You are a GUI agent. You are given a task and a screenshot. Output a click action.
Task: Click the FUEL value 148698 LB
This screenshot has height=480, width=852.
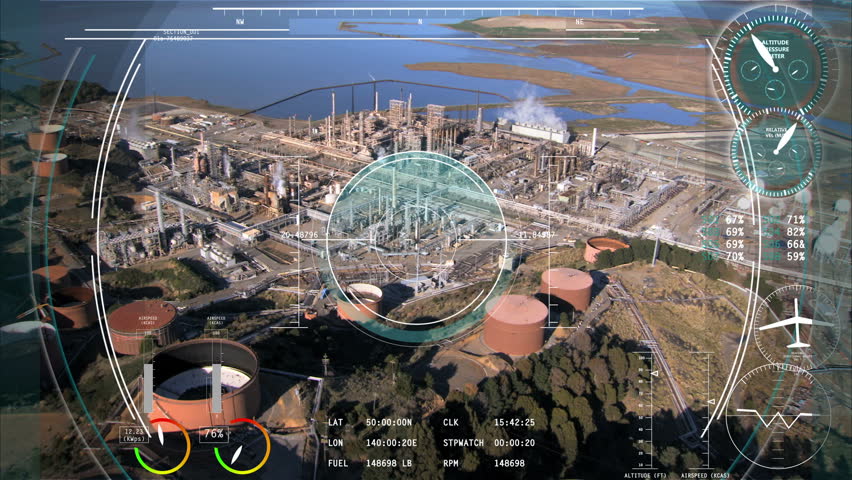tap(389, 464)
